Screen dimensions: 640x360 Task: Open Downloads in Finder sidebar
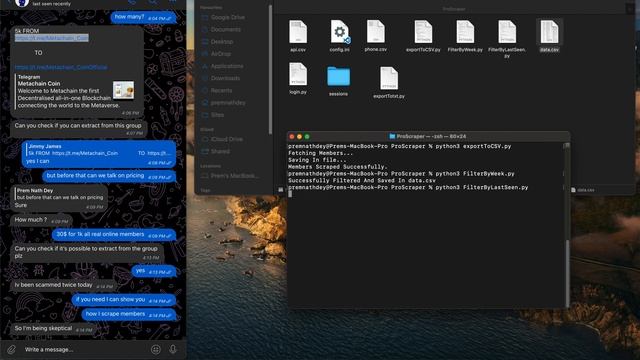221,78
